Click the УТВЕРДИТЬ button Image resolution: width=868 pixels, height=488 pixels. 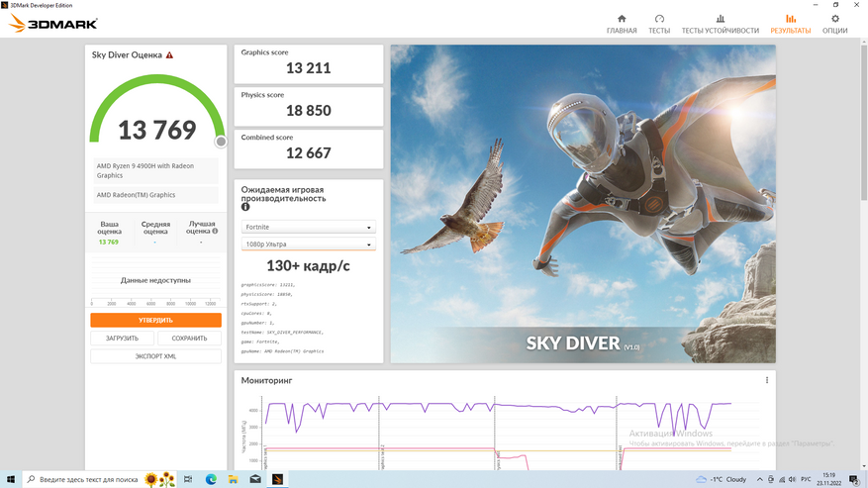click(155, 320)
